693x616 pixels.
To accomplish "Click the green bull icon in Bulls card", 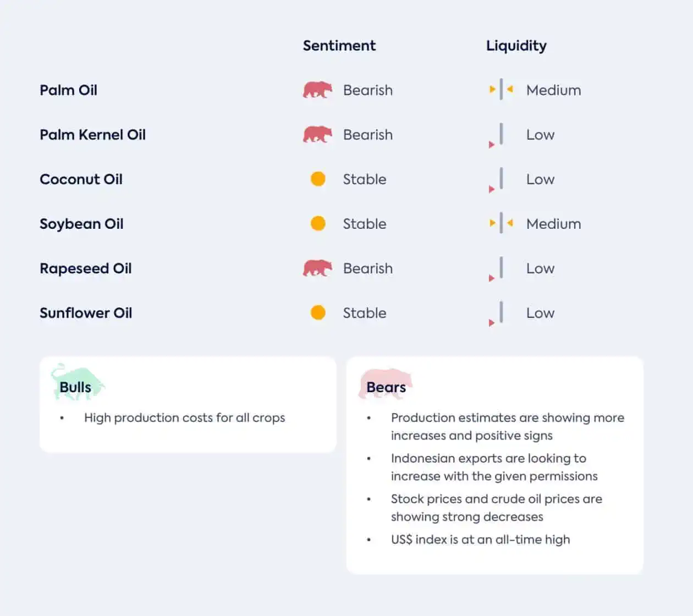I will pos(77,381).
